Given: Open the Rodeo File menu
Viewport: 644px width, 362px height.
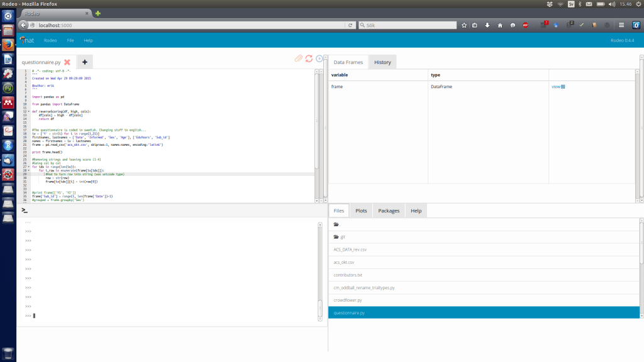Looking at the screenshot, I should point(70,40).
